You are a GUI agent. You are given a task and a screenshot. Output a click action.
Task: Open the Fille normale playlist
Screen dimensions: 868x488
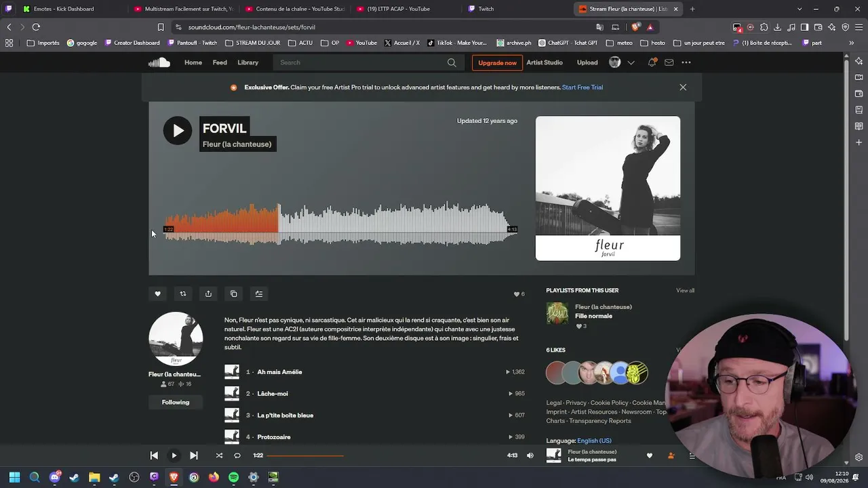click(593, 316)
